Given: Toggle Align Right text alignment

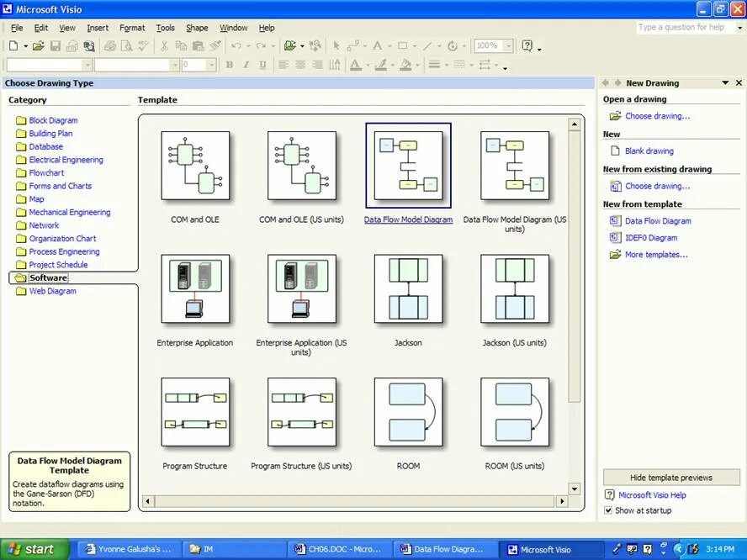Looking at the screenshot, I should (317, 65).
